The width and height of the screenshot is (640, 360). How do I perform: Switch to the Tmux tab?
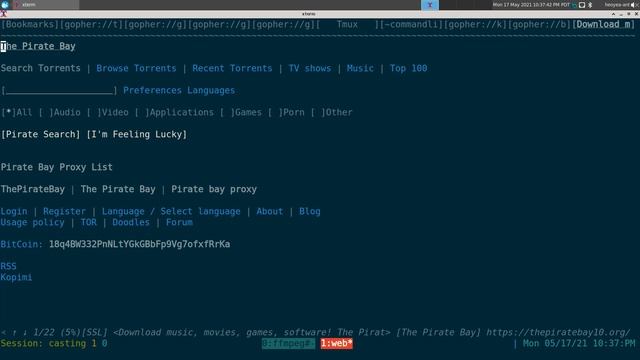(347, 24)
